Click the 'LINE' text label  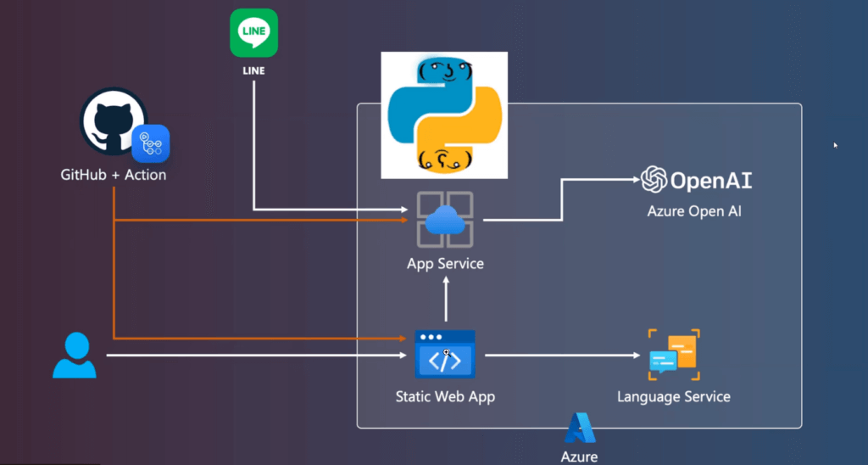(x=253, y=71)
